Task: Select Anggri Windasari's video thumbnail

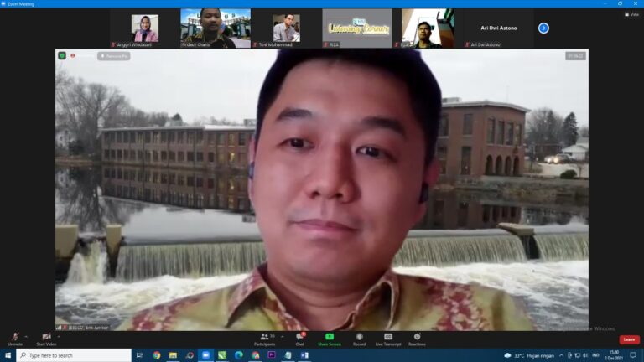Action: (144, 28)
